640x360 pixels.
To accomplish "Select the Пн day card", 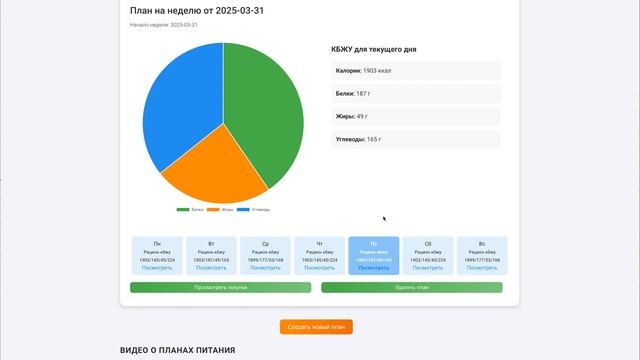I will click(x=157, y=256).
